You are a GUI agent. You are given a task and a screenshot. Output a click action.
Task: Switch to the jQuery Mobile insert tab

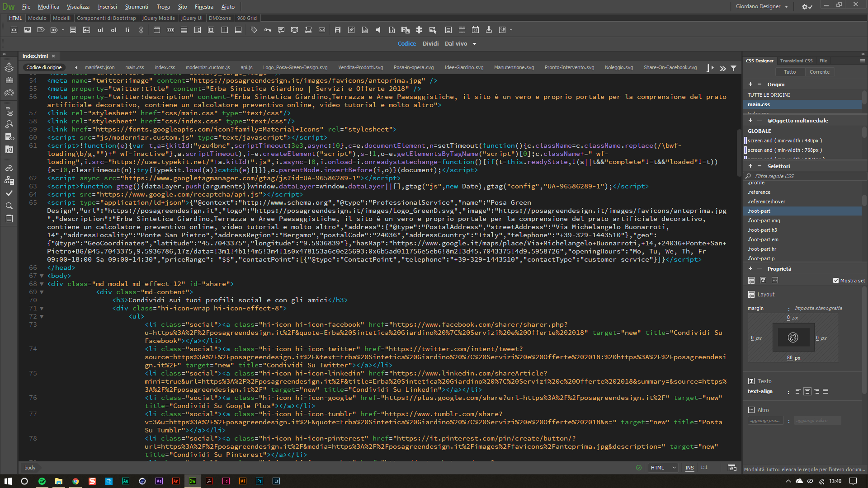click(158, 18)
